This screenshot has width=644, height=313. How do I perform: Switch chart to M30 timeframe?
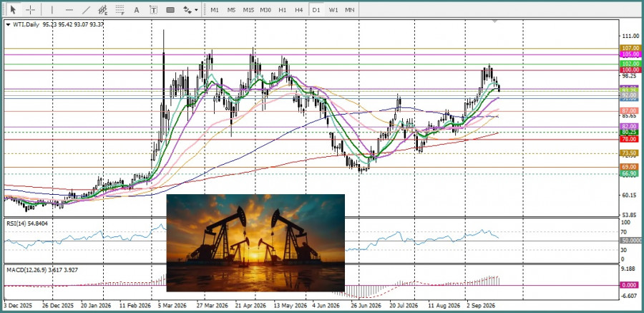point(265,9)
